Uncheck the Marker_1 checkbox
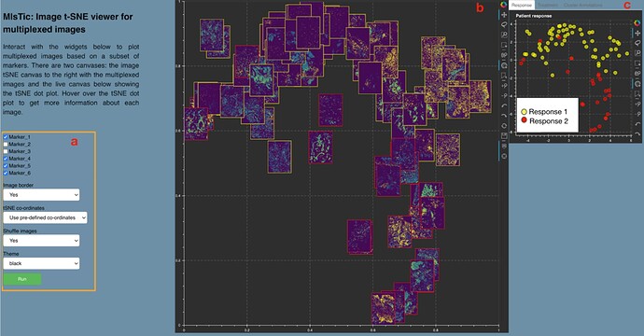Screen dimensions: 644x336 click(x=6, y=137)
